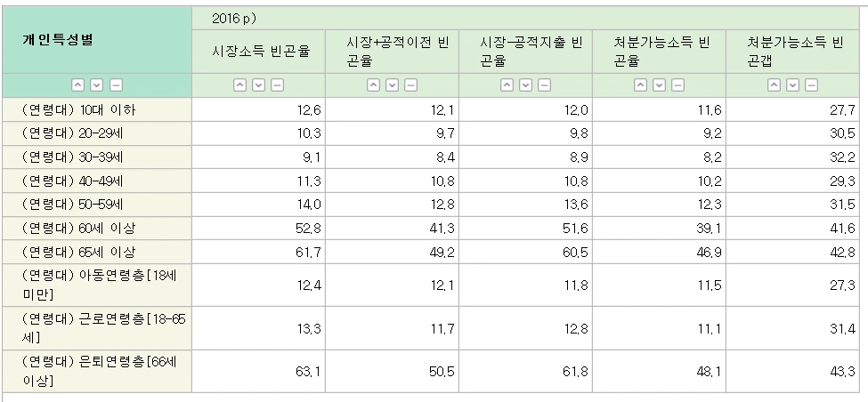
Task: Sort 처분가능소득 빈곤갭 column ascending
Action: 775,85
